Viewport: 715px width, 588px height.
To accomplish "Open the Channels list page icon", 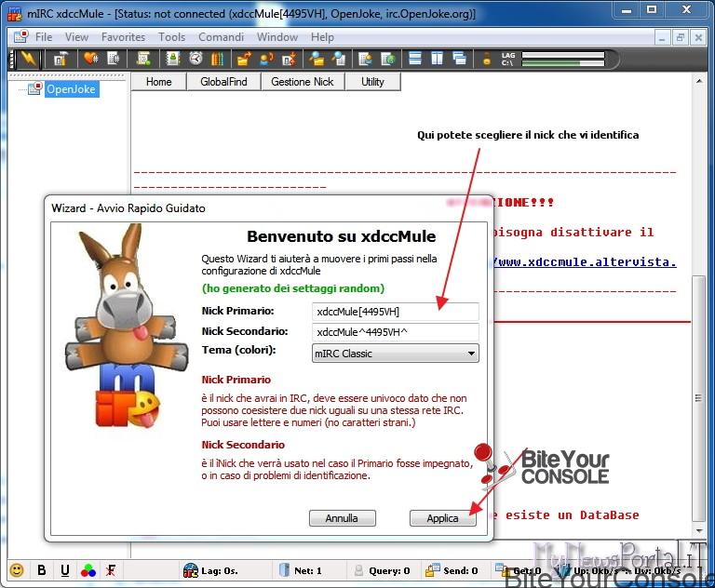I will (113, 59).
